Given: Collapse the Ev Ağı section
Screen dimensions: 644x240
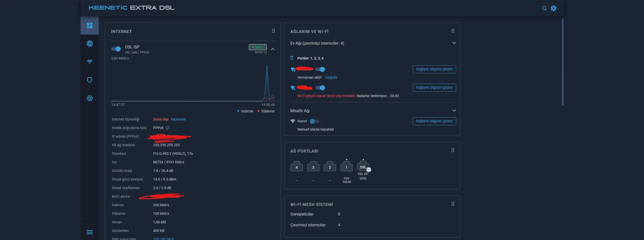Looking at the screenshot, I should (x=454, y=43).
